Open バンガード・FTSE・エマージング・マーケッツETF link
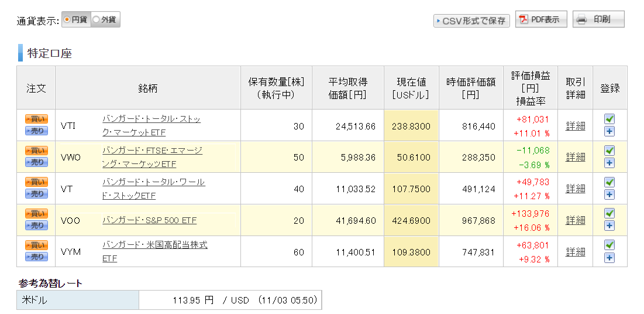Image resolution: width=644 pixels, height=314 pixels. (x=153, y=157)
